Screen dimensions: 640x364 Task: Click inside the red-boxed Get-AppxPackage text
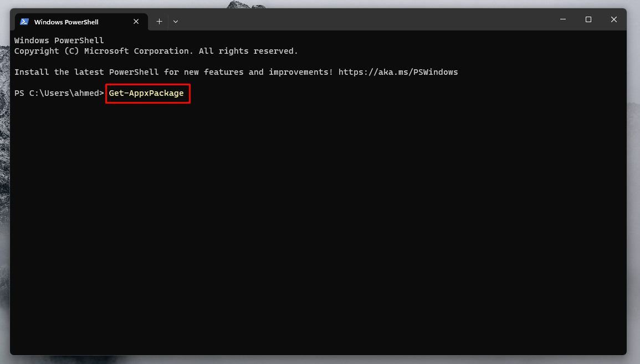[x=147, y=93]
